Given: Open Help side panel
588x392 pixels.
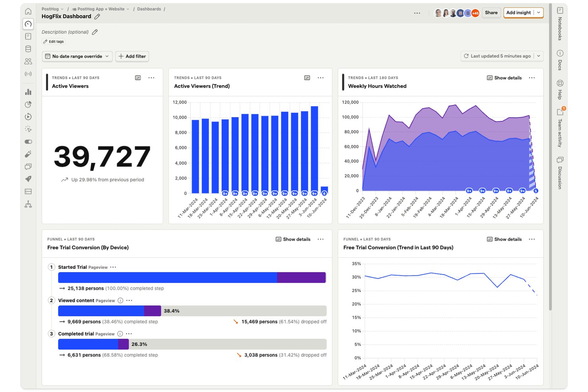Looking at the screenshot, I should click(x=560, y=89).
